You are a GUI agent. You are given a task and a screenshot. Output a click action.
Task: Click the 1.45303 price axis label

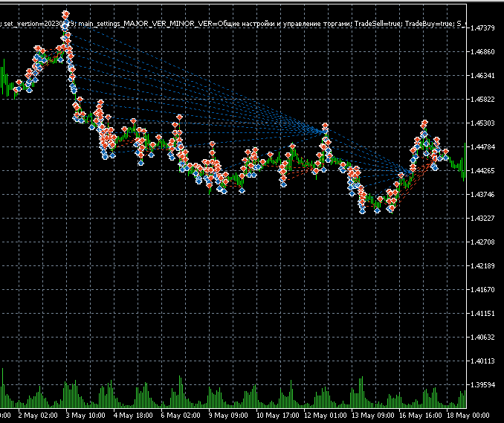pyautogui.click(x=482, y=123)
